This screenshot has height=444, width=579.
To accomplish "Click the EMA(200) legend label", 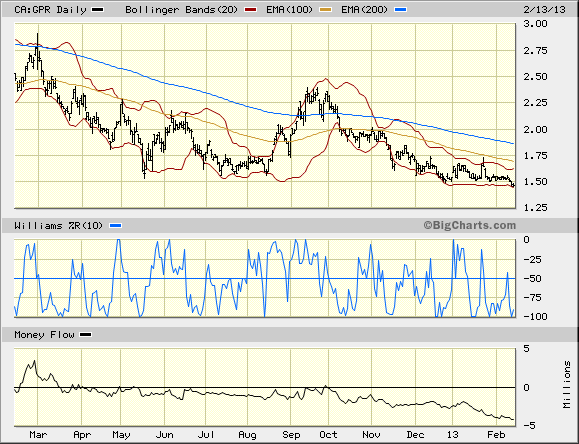I will point(364,10).
